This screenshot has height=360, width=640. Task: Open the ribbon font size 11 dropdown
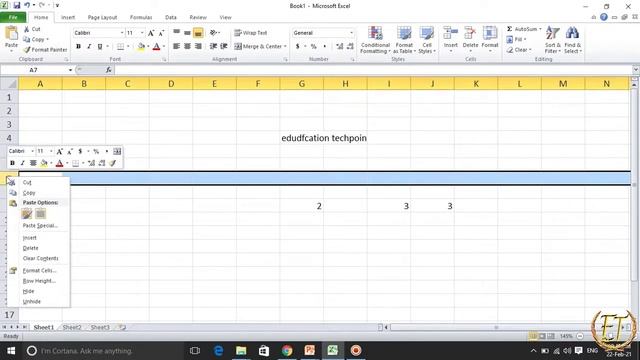click(142, 33)
